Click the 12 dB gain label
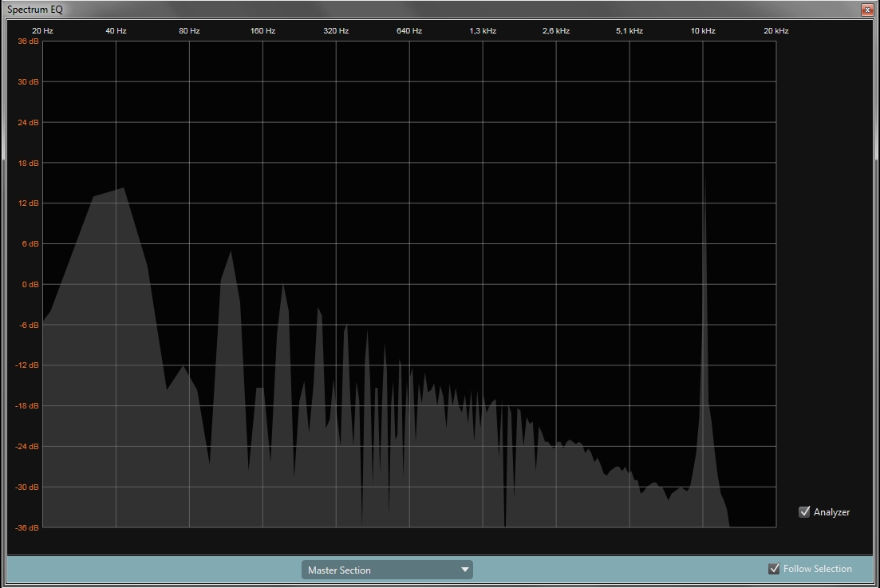Viewport: 880px width, 588px height. pyautogui.click(x=28, y=203)
